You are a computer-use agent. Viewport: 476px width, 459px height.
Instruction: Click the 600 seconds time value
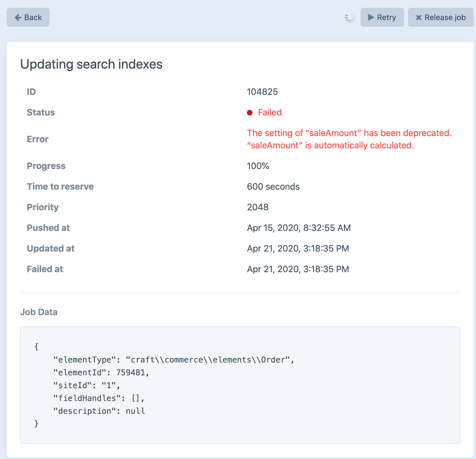(273, 187)
